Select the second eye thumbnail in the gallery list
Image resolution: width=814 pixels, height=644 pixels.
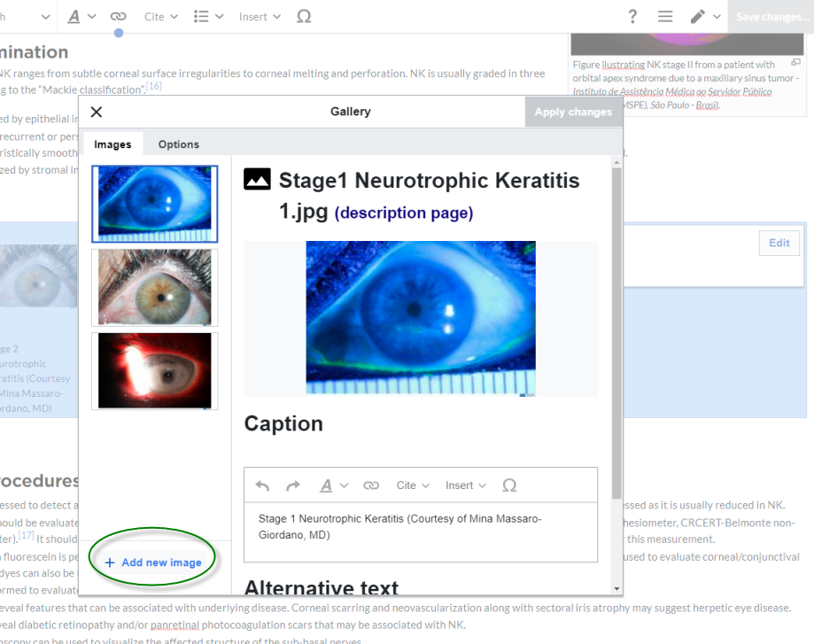155,287
